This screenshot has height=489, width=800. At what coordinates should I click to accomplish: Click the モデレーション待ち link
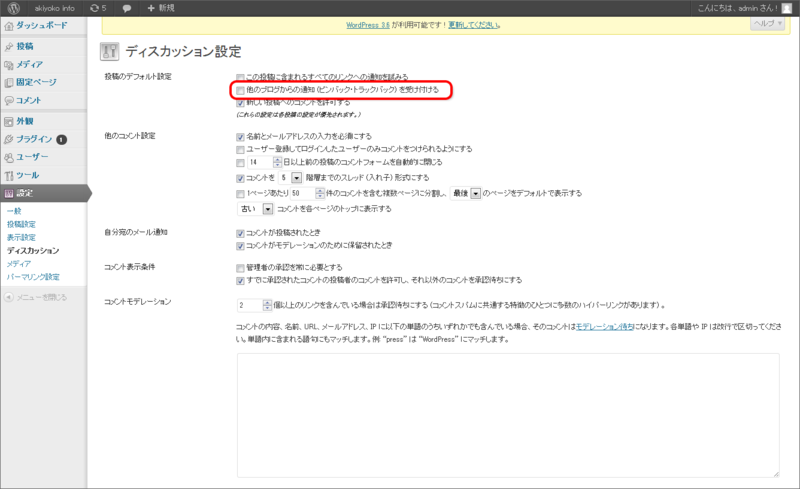[x=605, y=327]
